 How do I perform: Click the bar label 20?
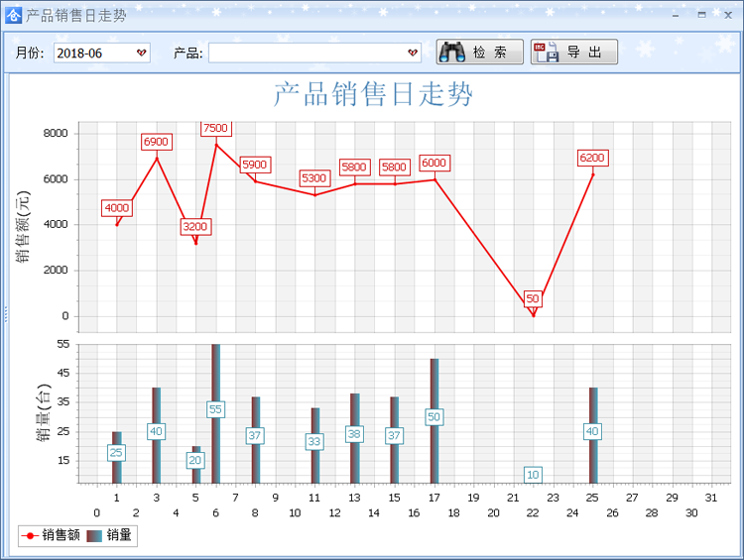[x=195, y=461]
